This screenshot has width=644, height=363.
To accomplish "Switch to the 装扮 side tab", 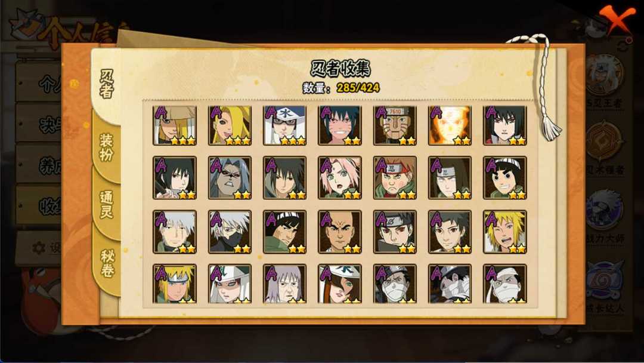I will click(x=106, y=147).
